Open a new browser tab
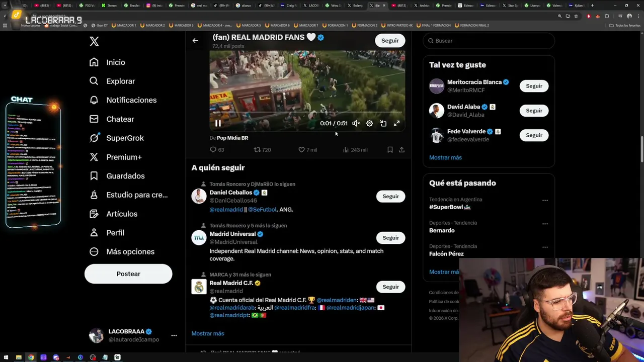Image resolution: width=644 pixels, height=362 pixels. click(x=592, y=6)
